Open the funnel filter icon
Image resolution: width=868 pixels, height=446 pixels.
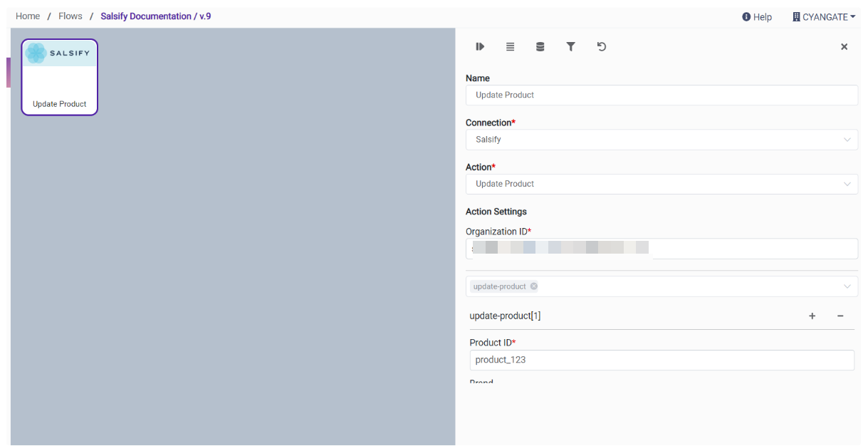coord(570,47)
